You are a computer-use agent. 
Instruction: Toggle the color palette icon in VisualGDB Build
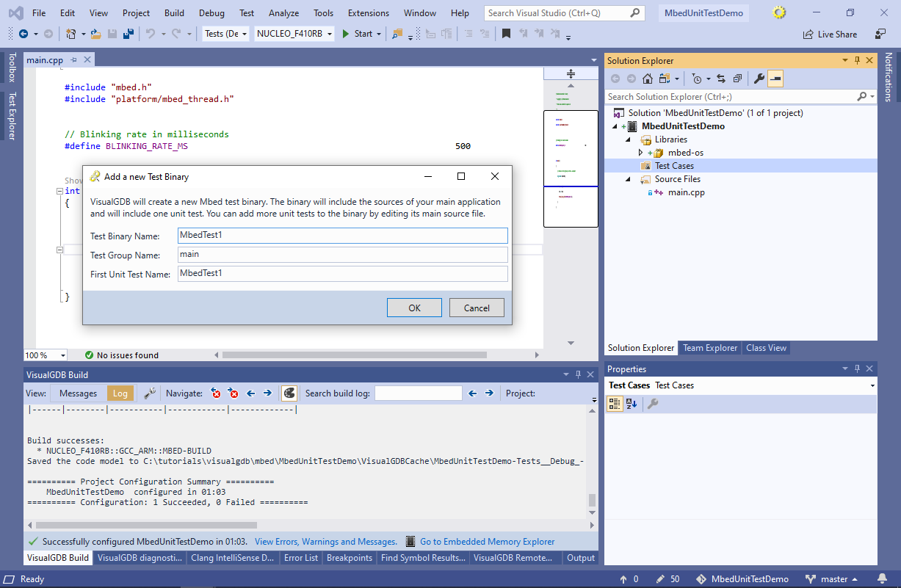289,393
